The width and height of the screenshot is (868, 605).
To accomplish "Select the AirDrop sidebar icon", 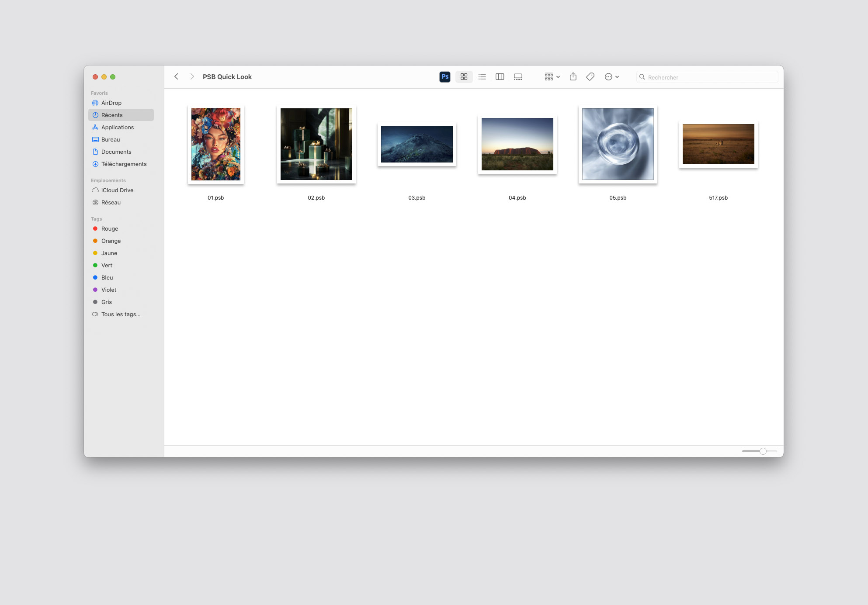I will [95, 103].
